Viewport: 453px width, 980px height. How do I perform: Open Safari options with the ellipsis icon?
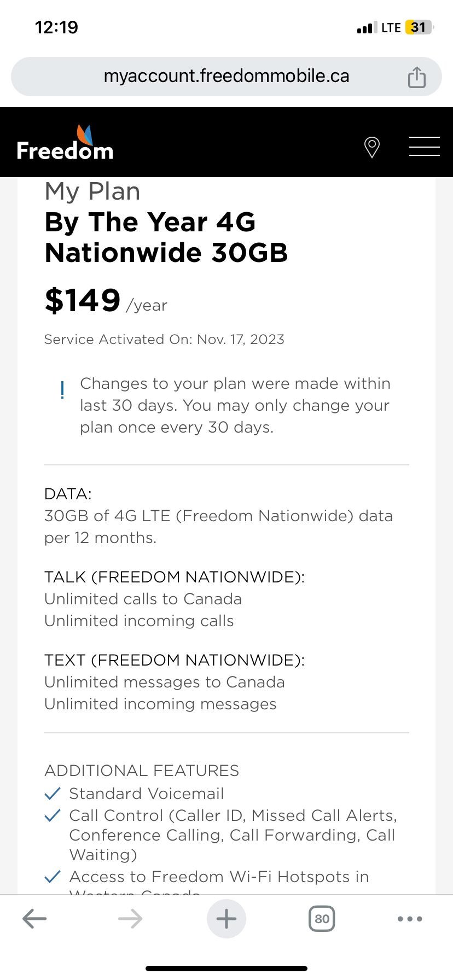point(409,919)
